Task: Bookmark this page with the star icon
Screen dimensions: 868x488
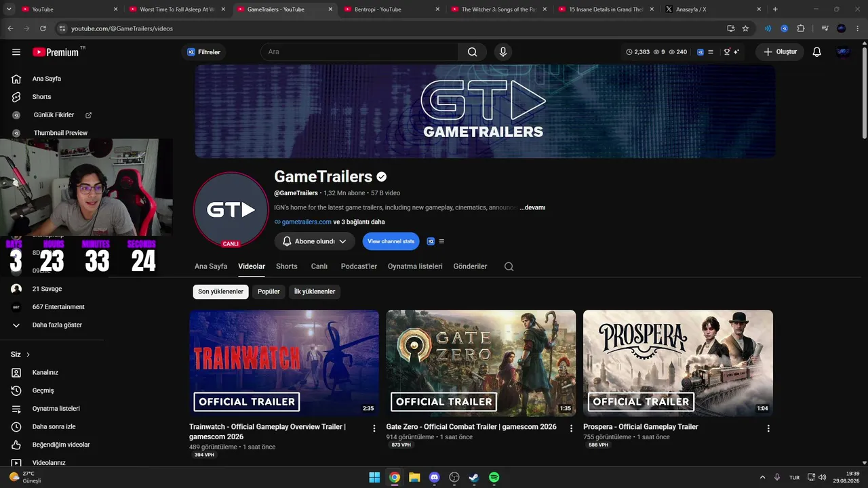Action: click(745, 28)
